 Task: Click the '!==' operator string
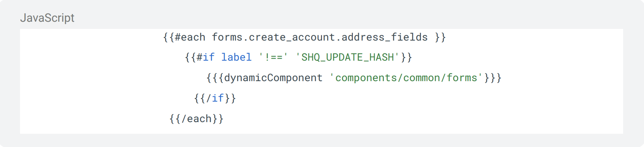coord(273,57)
